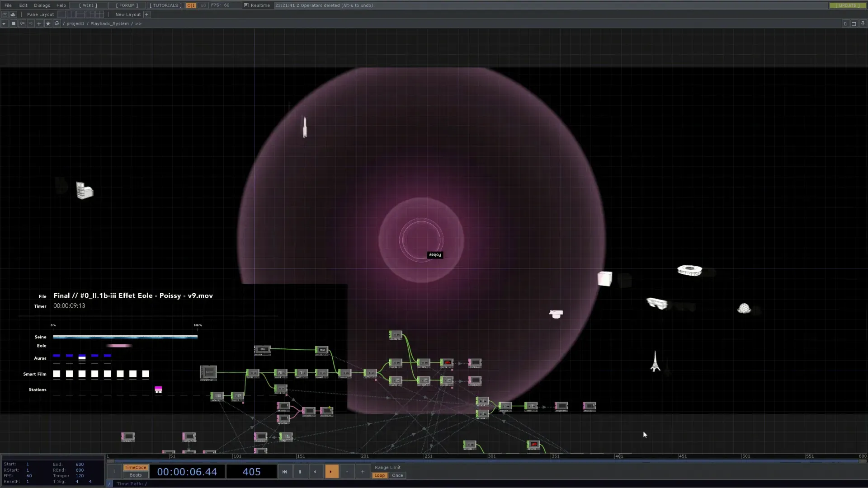Expand the path with the >> chevrons
This screenshot has height=488, width=868.
coord(138,23)
